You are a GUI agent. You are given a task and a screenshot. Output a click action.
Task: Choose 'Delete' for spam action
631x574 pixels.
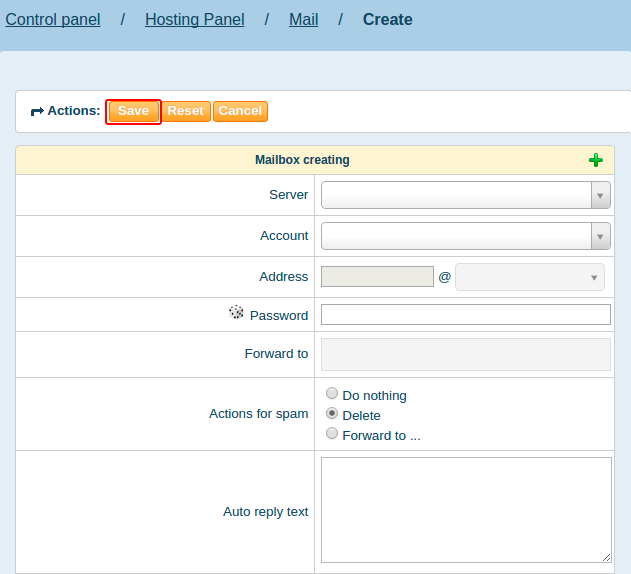332,414
